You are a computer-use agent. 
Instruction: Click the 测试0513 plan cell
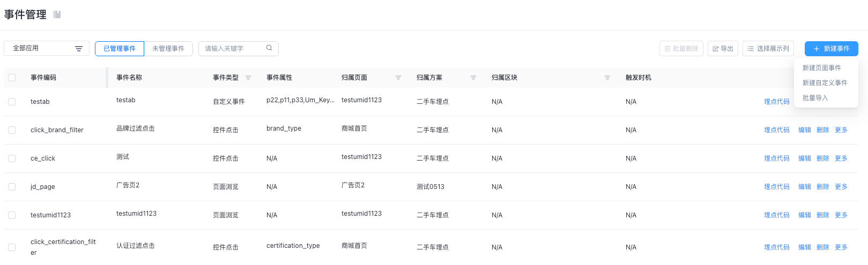pos(431,187)
